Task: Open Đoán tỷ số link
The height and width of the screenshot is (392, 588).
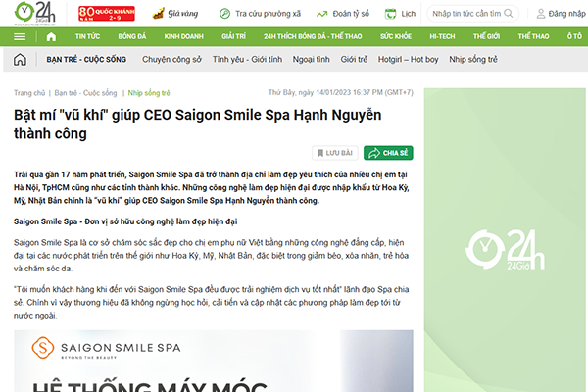Action: point(351,14)
